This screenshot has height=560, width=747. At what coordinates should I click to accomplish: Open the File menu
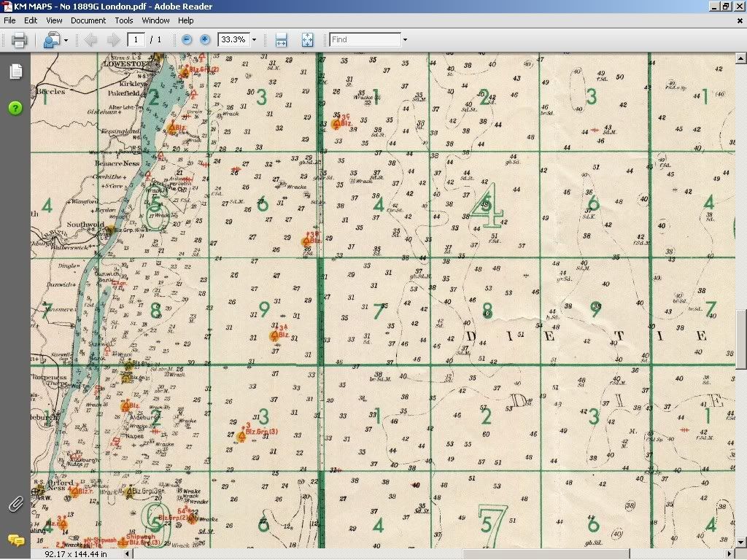(9, 20)
